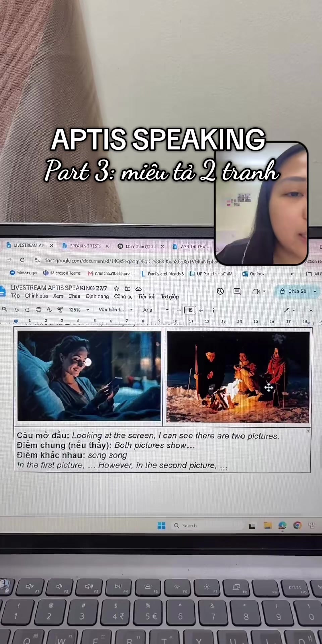Open Messenger bookmark
Viewport: 322px width, 644px height.
[x=24, y=273]
